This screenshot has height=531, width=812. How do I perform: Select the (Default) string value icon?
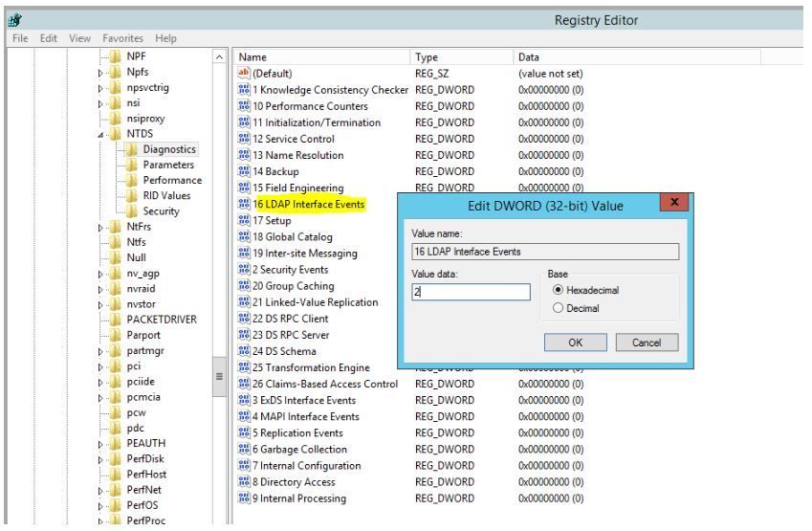(x=243, y=73)
